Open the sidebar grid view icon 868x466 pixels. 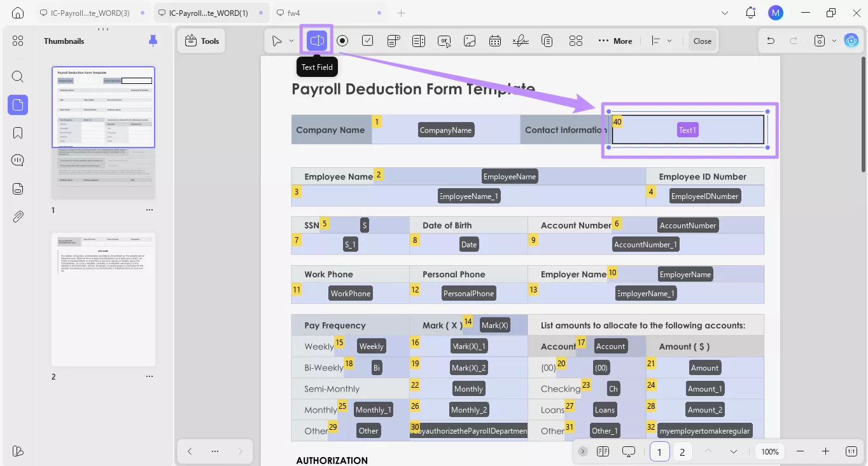point(18,41)
